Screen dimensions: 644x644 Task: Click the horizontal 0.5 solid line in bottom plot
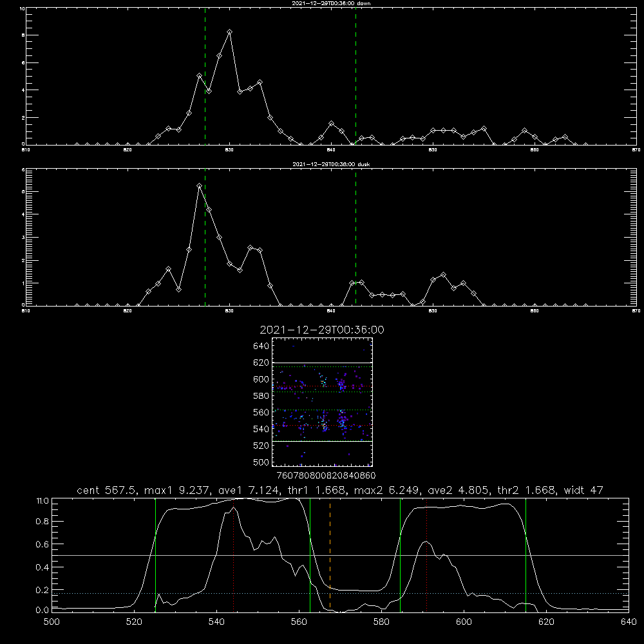[340, 555]
